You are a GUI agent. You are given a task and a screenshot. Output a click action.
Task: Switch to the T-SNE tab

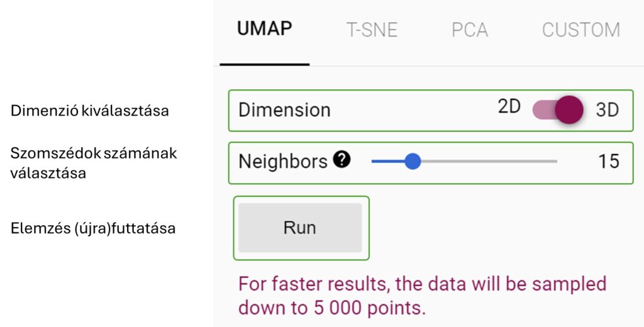372,30
